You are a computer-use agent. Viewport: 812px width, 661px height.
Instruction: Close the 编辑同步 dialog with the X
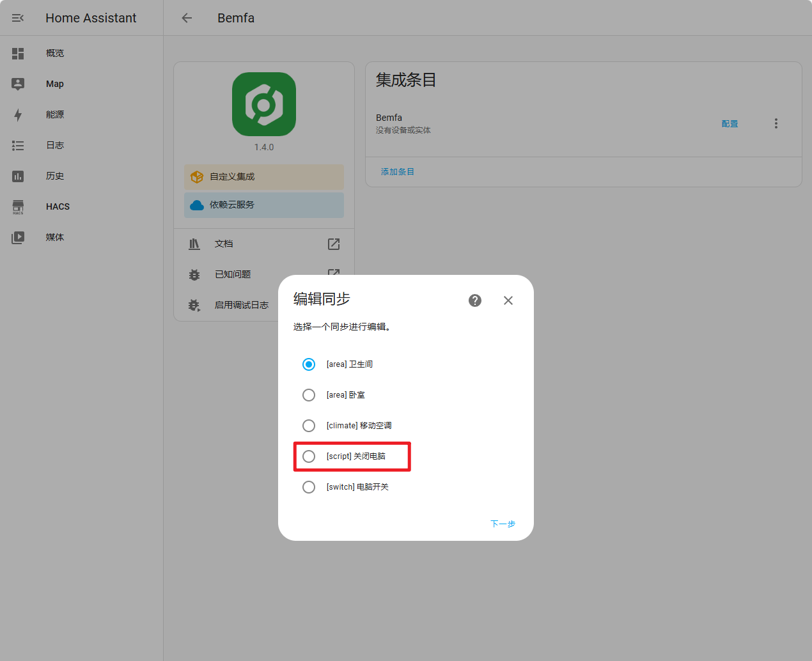pyautogui.click(x=508, y=300)
